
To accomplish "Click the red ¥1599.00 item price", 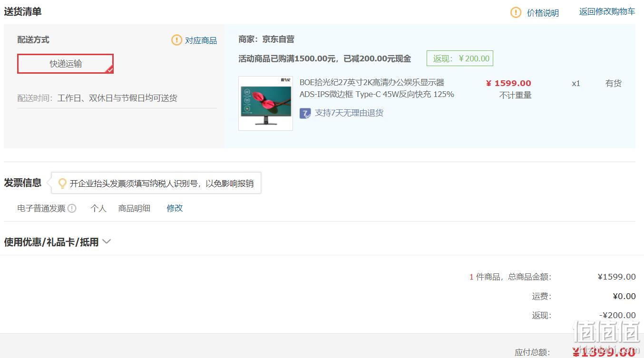I will 508,84.
